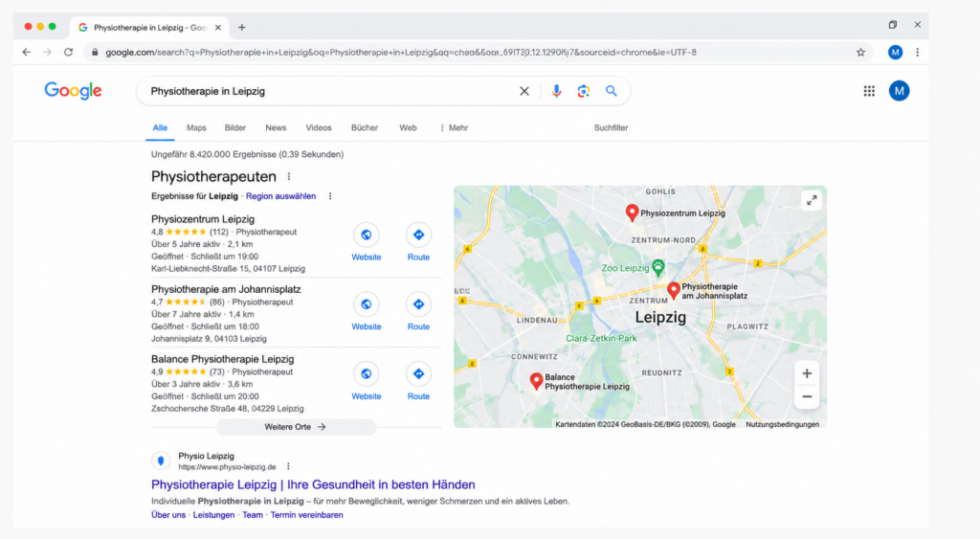Open Chrome three-dot menu
Viewport: 980px width, 539px height.
pos(918,53)
